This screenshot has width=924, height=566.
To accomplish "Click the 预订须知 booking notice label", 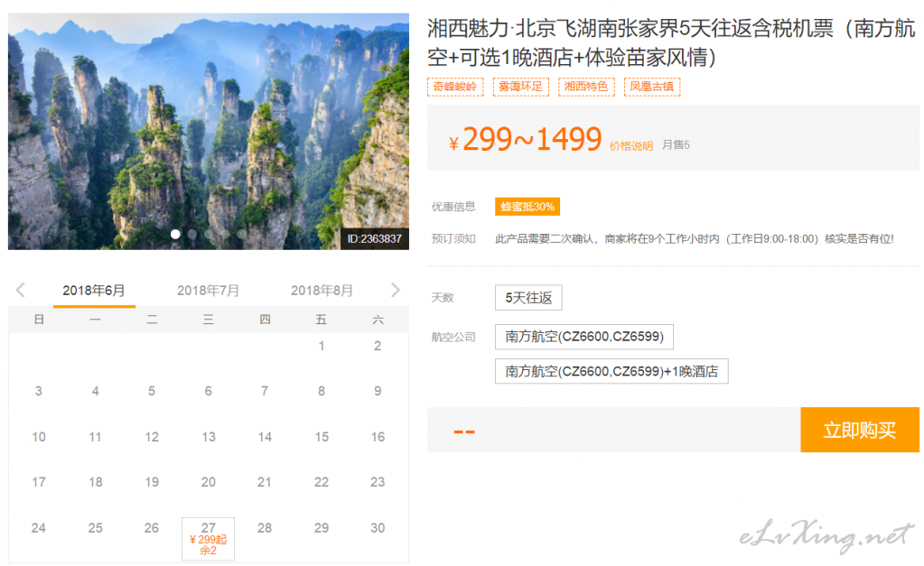I will pyautogui.click(x=453, y=238).
